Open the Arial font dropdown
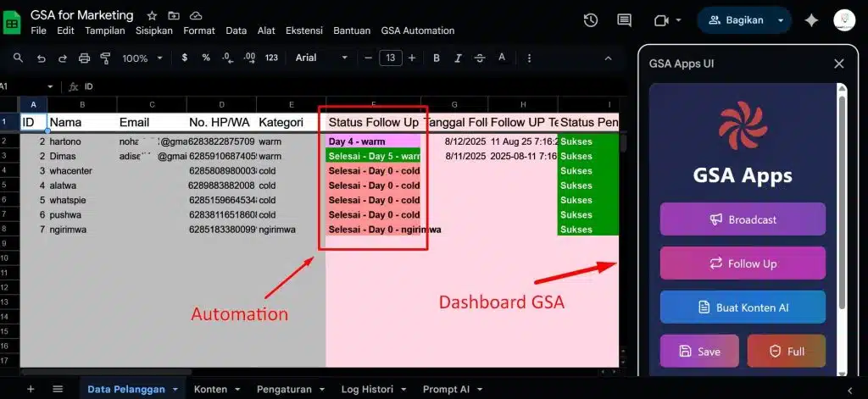The image size is (868, 399). (x=321, y=58)
